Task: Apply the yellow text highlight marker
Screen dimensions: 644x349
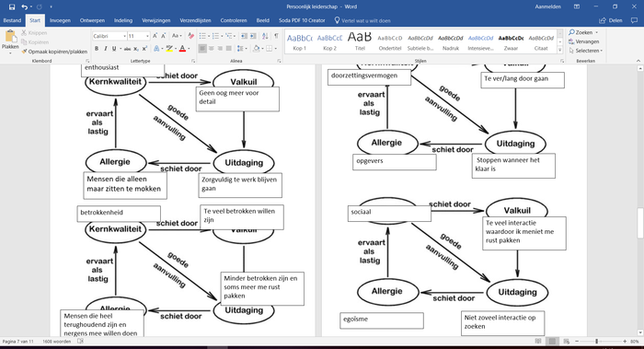Action: click(169, 49)
